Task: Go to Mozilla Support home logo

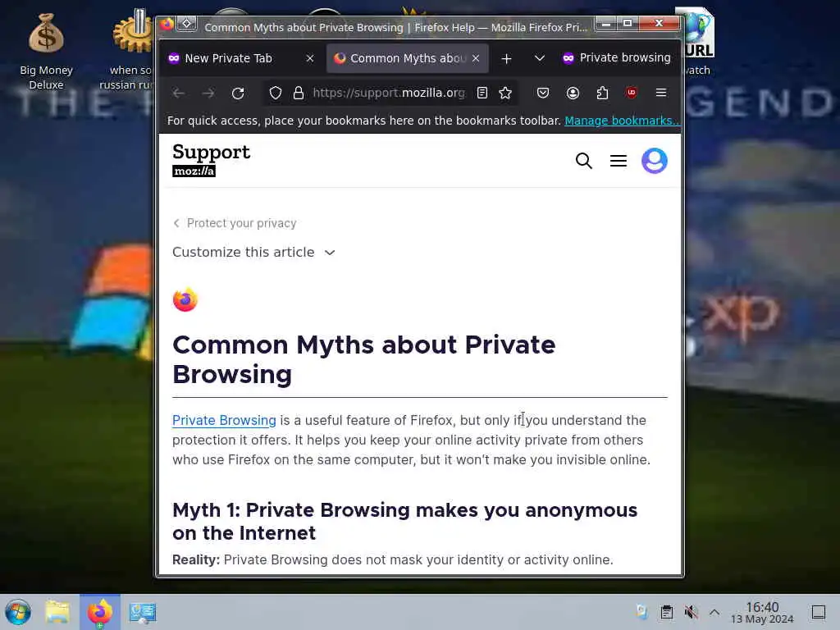Action: point(211,160)
